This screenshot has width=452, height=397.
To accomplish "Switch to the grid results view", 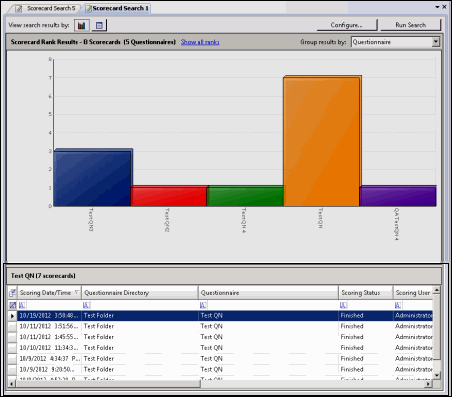I will [99, 25].
